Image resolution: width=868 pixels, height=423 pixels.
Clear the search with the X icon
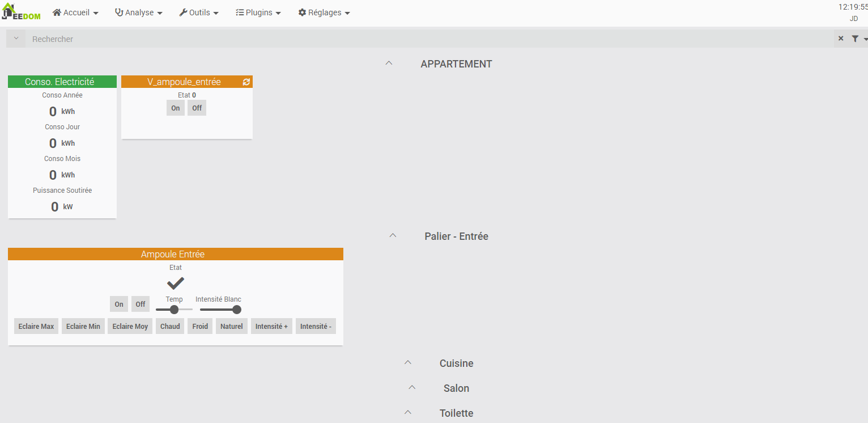841,39
